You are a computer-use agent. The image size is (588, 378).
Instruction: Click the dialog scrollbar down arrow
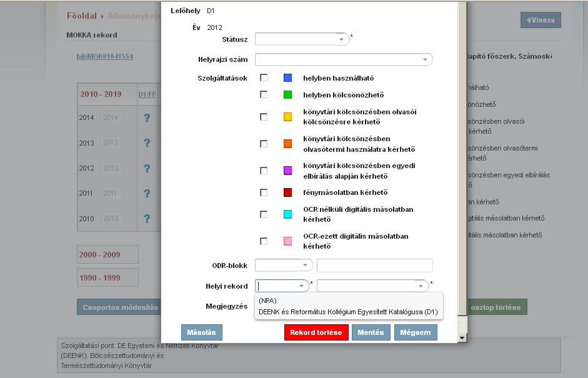tap(462, 338)
